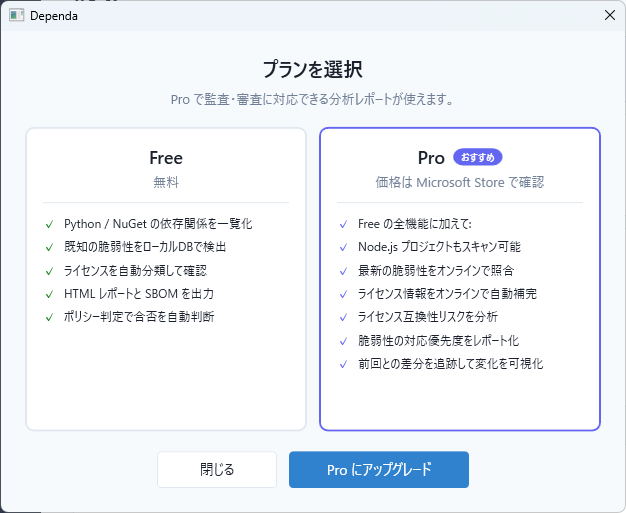This screenshot has height=513, width=626.
Task: Click 前回との差分を追跡して変化を可視化 feature
Action: [x=450, y=364]
